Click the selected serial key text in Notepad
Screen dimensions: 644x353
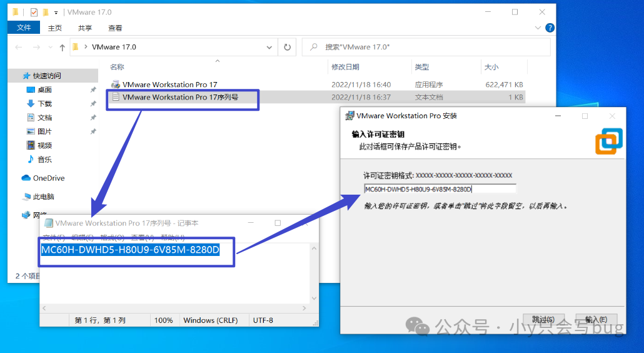(x=130, y=250)
